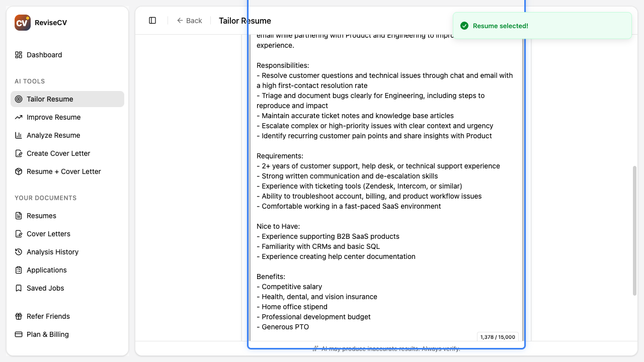644x362 pixels.
Task: Select the Resume + Cover Letter tool
Action: point(63,171)
